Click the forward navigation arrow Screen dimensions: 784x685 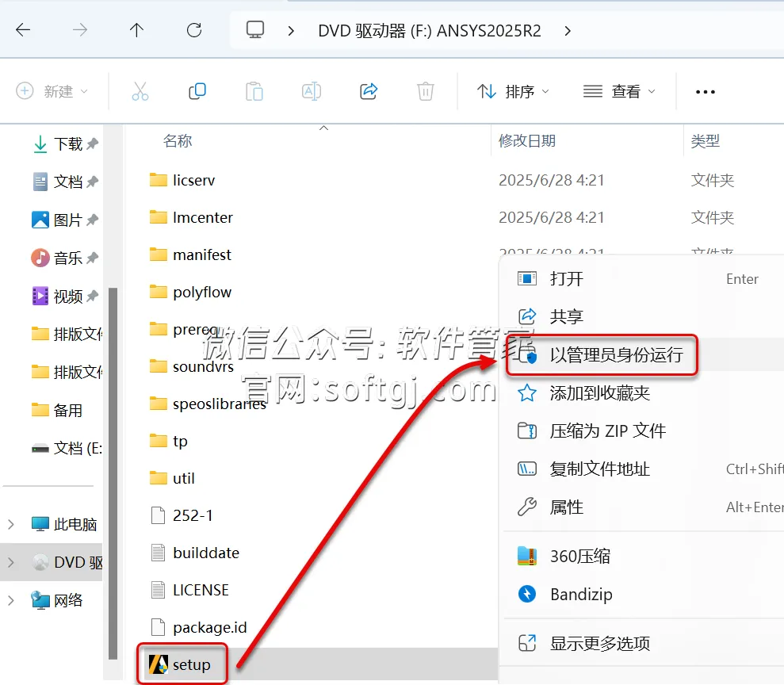(x=80, y=30)
